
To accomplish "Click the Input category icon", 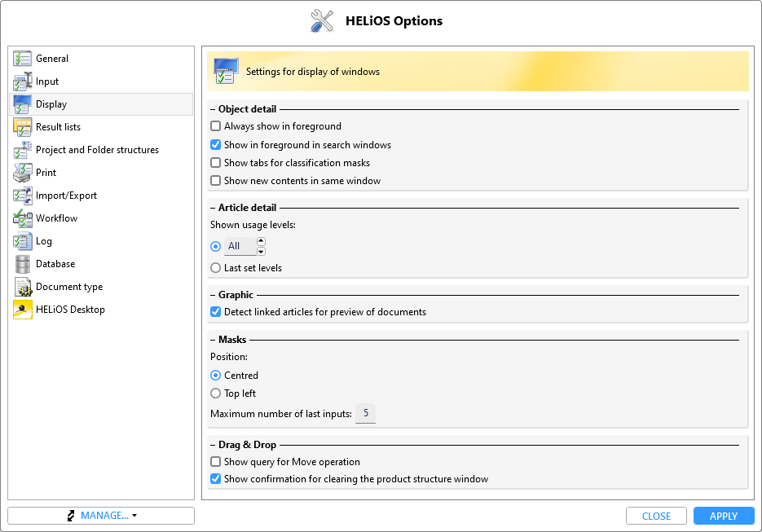I will click(23, 81).
